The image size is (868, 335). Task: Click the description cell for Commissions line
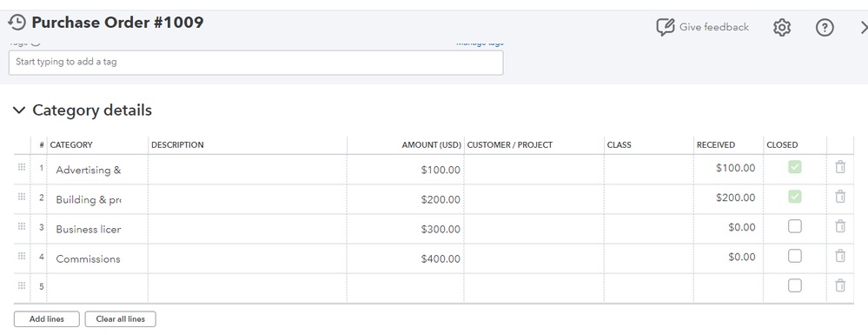[248, 258]
